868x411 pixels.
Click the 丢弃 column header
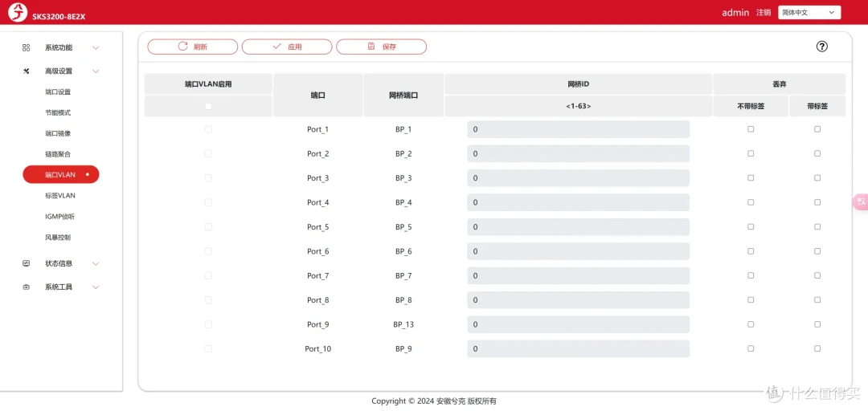[780, 84]
